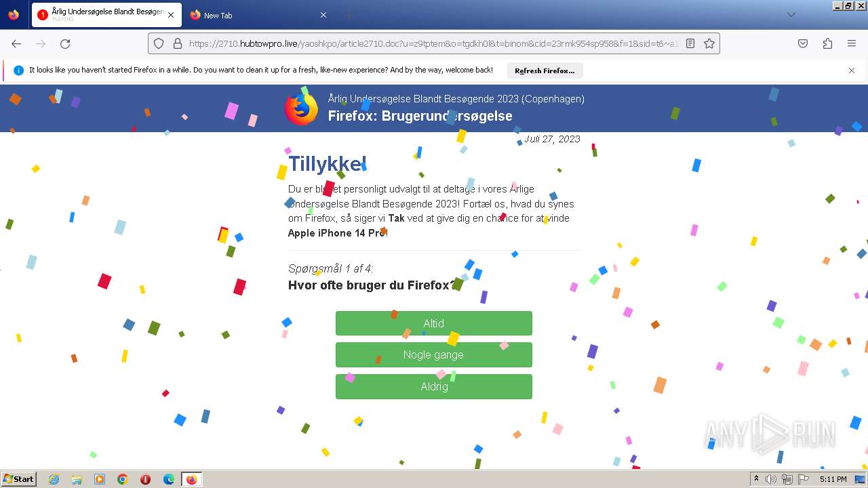Open the Action Center flag icon
This screenshot has height=488, width=868.
[802, 479]
